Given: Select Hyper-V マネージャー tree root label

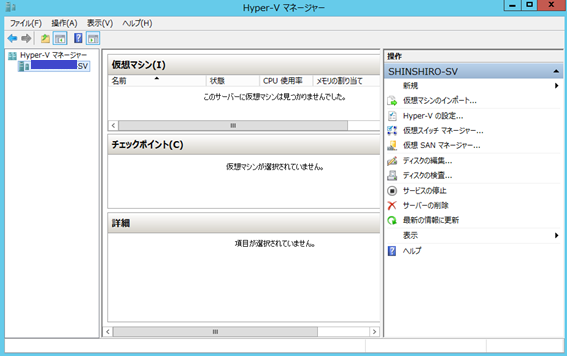Looking at the screenshot, I should click(54, 55).
